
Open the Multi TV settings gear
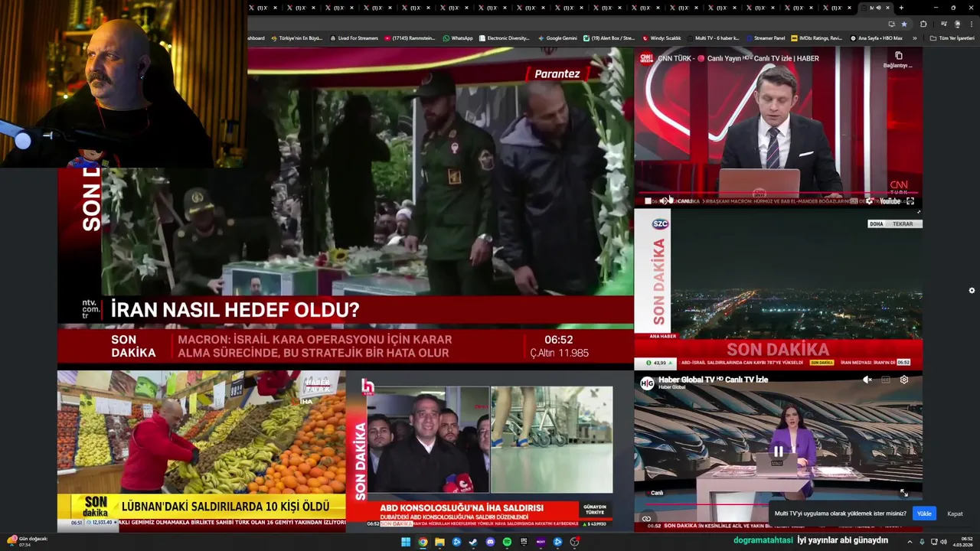tap(972, 291)
